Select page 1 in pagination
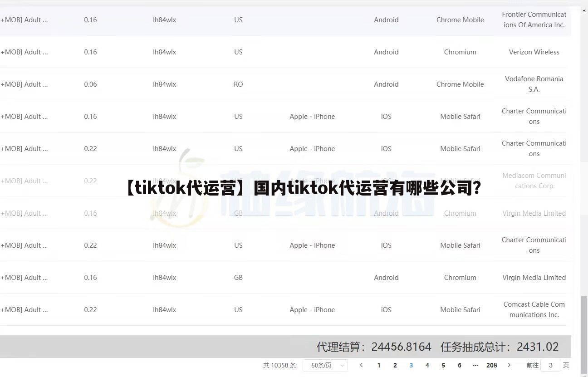This screenshot has width=588, height=377. point(379,365)
